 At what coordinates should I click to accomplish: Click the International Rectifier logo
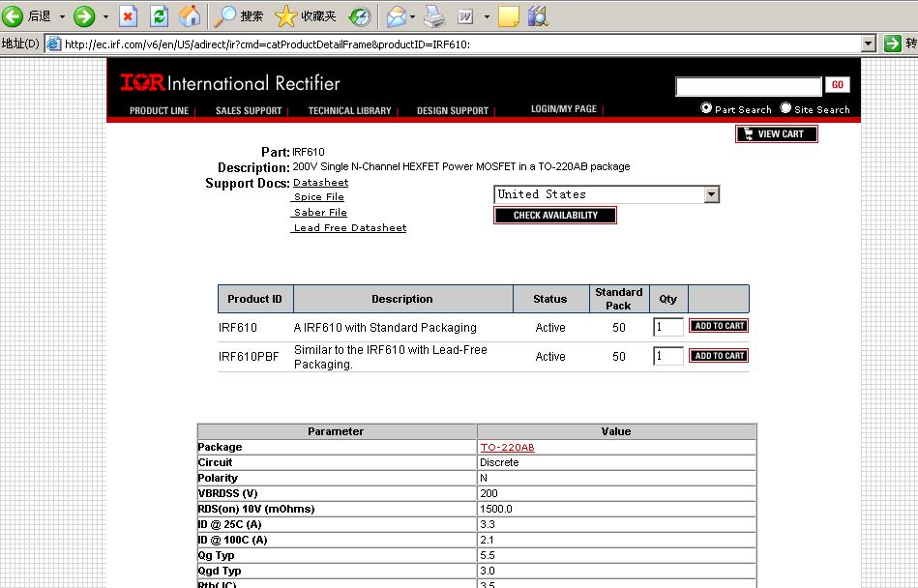(230, 82)
